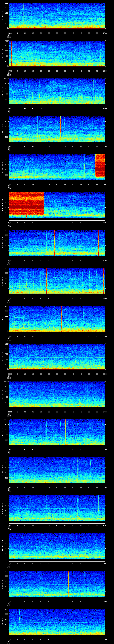Click the 22:00 end time label

point(105,223)
